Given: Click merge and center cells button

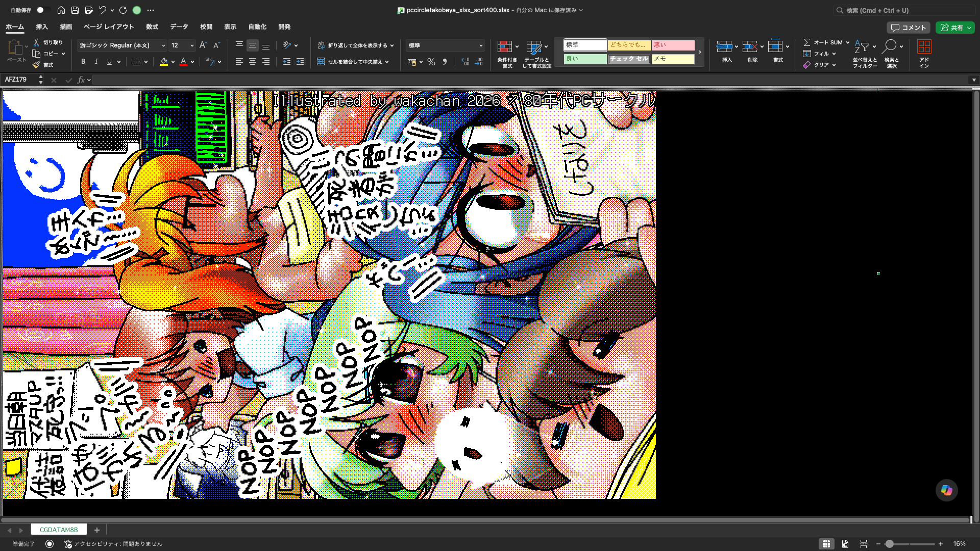Looking at the screenshot, I should tap(353, 62).
